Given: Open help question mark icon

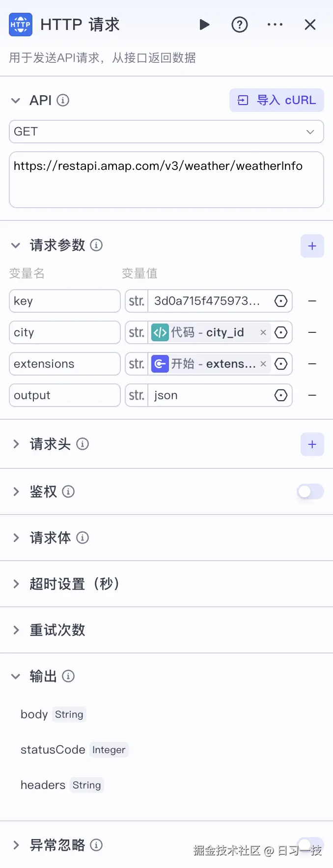Looking at the screenshot, I should coord(240,25).
